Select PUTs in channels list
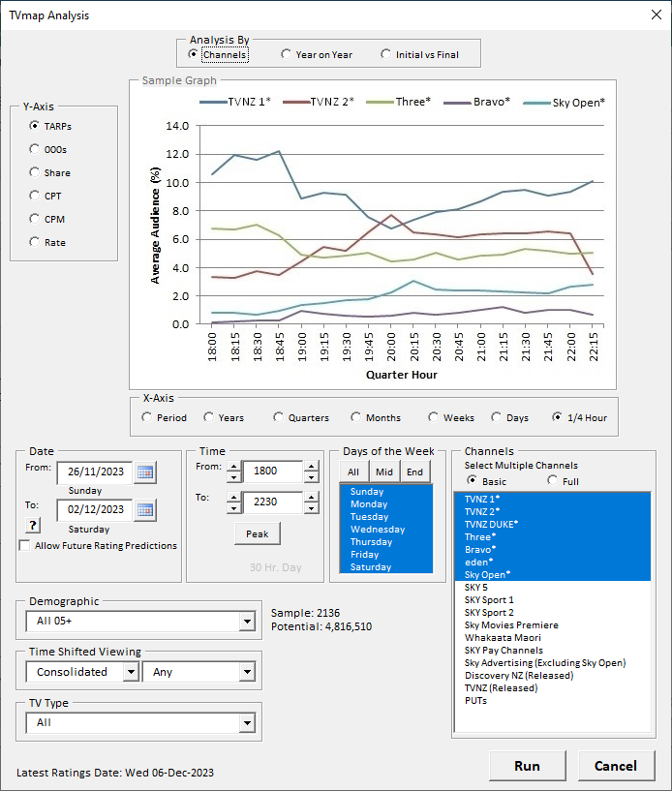The width and height of the screenshot is (672, 791). [553, 701]
